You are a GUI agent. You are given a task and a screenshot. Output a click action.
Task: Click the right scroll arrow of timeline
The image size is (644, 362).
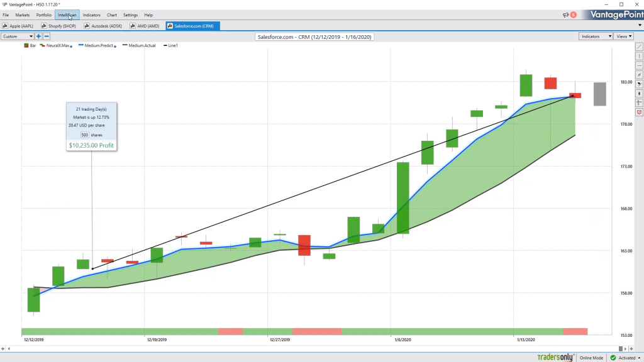point(626,348)
